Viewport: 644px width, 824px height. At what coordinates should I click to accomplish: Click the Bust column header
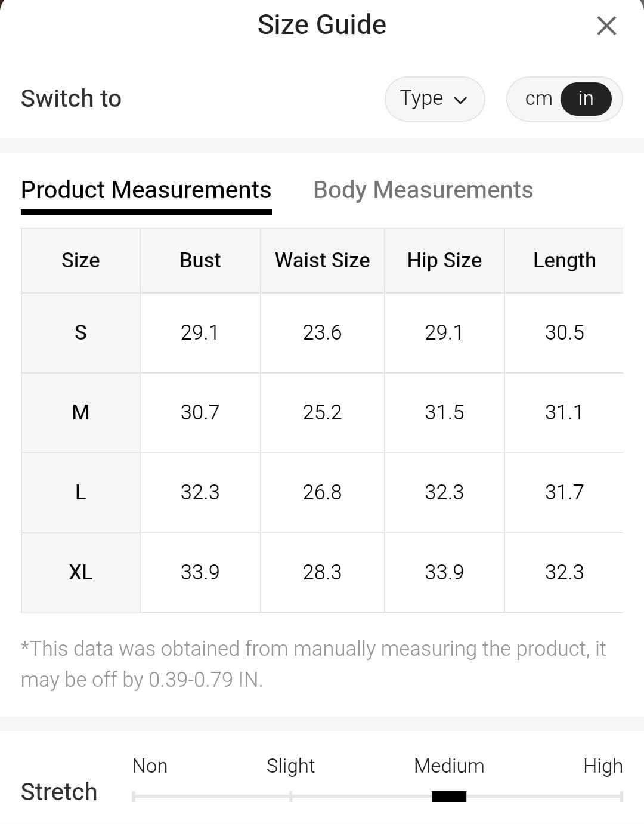pyautogui.click(x=200, y=260)
